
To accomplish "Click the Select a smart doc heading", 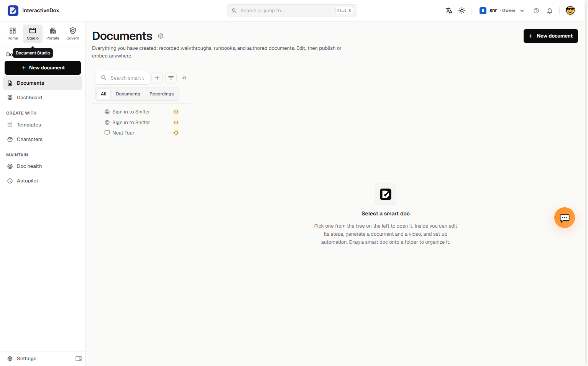I will pyautogui.click(x=386, y=214).
